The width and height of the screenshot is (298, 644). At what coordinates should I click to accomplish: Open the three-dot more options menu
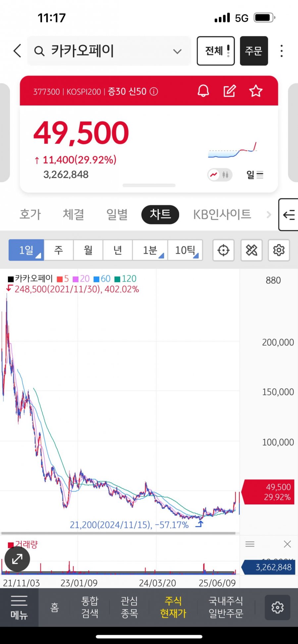point(281,51)
